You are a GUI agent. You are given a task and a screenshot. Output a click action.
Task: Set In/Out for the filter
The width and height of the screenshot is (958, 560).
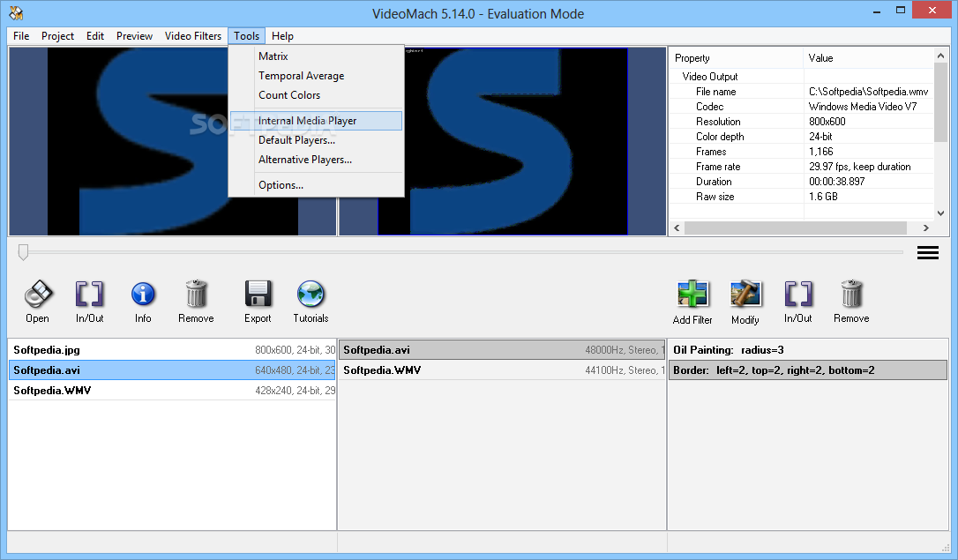pos(798,295)
